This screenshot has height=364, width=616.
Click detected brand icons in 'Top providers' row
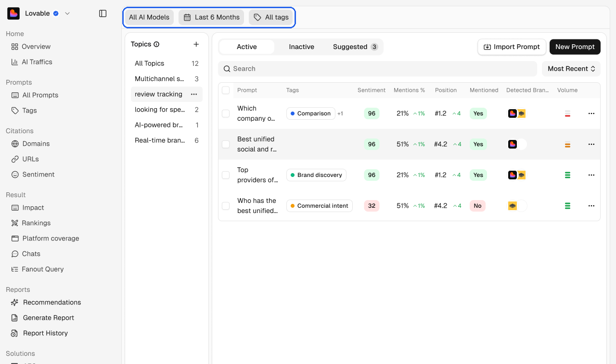pyautogui.click(x=517, y=175)
